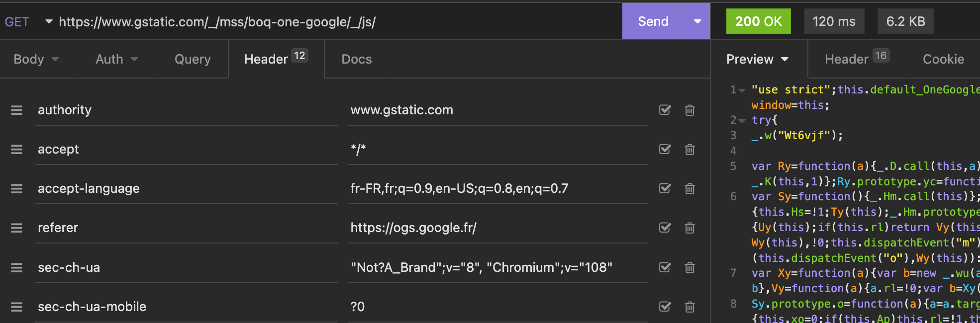Click the drag handle beside accept-language

coord(16,188)
